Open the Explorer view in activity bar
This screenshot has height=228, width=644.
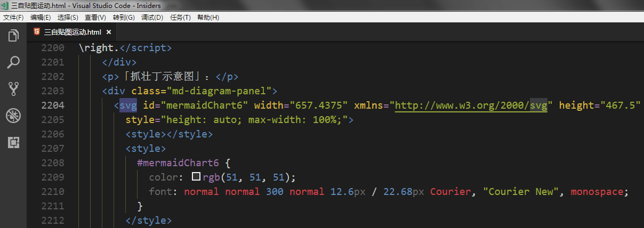(13, 36)
